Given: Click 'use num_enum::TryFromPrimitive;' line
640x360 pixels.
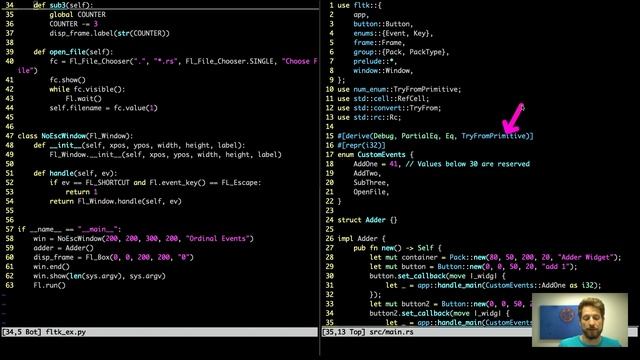Looking at the screenshot, I should [x=399, y=89].
